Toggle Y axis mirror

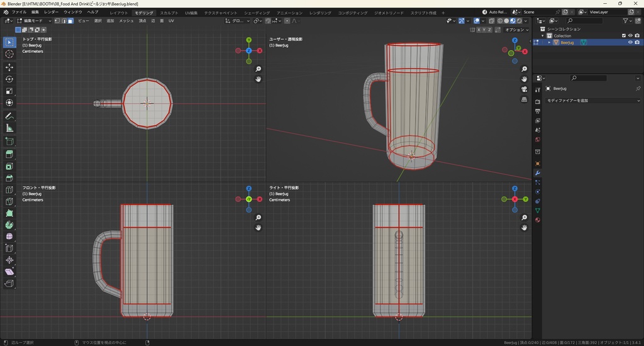484,30
